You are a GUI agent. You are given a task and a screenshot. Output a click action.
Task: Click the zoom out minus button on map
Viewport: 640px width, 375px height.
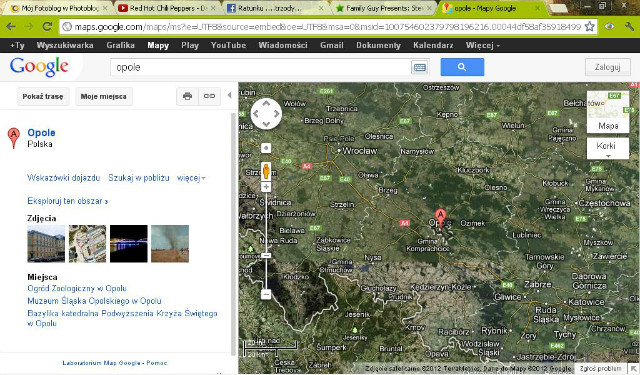(x=266, y=294)
